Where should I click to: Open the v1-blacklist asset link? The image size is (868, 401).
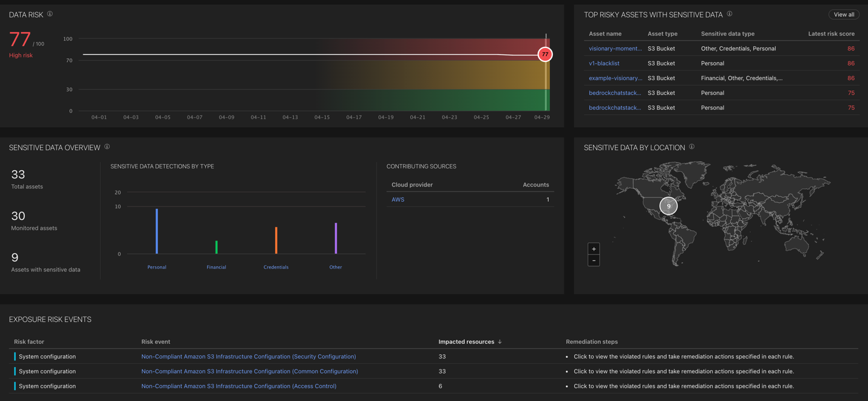coord(604,63)
